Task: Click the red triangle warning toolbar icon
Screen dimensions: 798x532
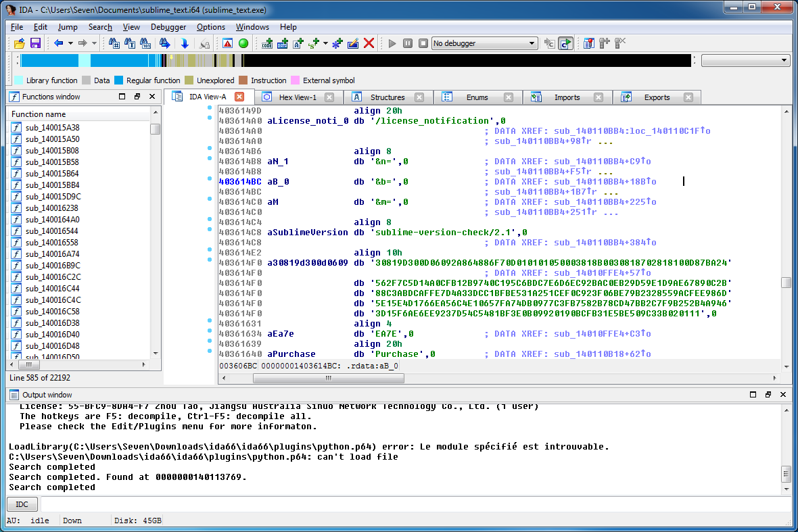Action: [227, 43]
